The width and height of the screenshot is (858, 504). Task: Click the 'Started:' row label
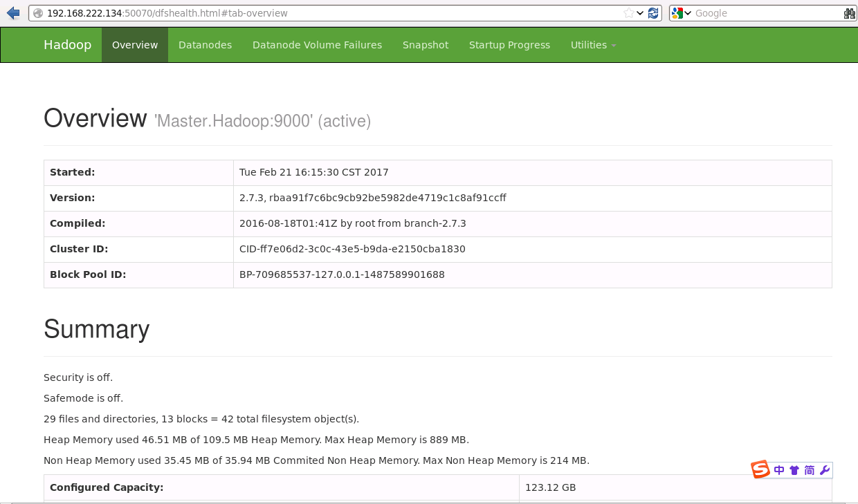click(x=72, y=172)
